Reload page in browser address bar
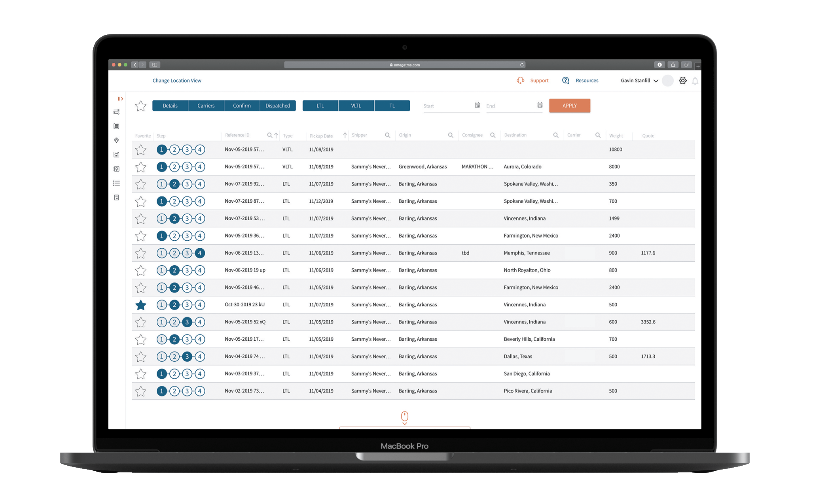 522,65
